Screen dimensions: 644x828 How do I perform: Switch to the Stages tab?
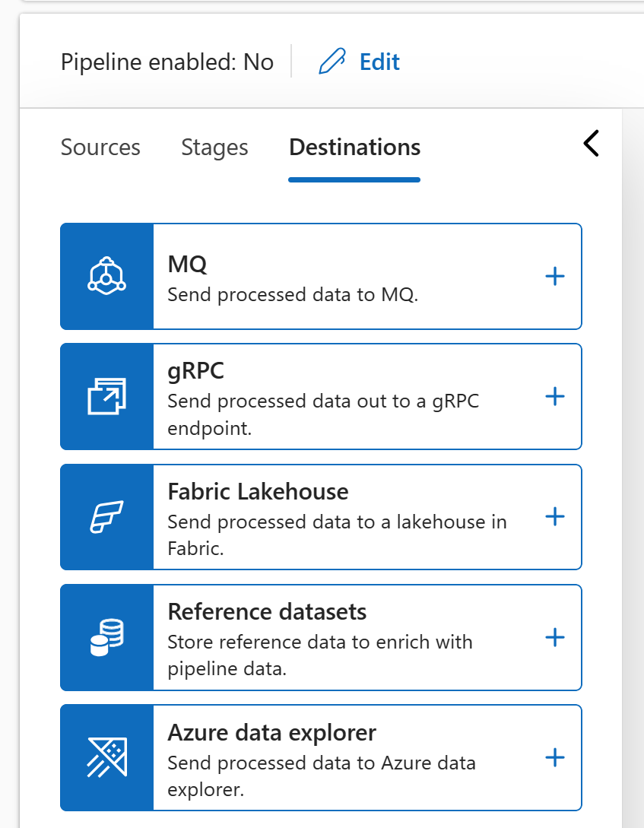[214, 148]
